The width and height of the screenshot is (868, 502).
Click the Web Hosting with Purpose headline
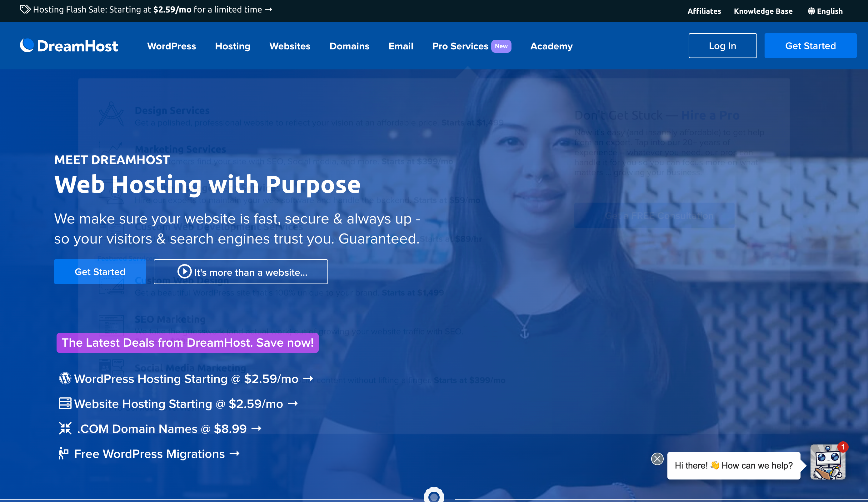[x=207, y=184]
